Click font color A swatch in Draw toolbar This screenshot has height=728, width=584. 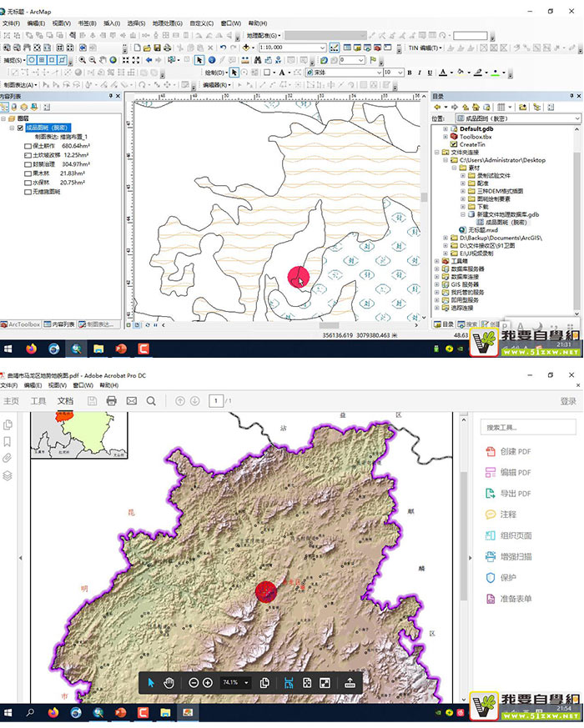point(443,73)
